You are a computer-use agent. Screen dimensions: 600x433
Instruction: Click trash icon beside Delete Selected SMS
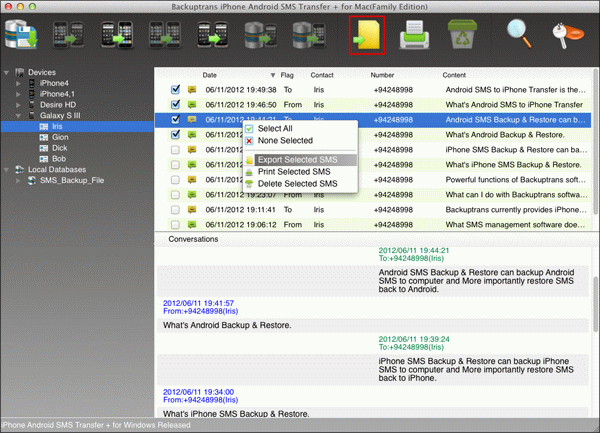point(249,184)
